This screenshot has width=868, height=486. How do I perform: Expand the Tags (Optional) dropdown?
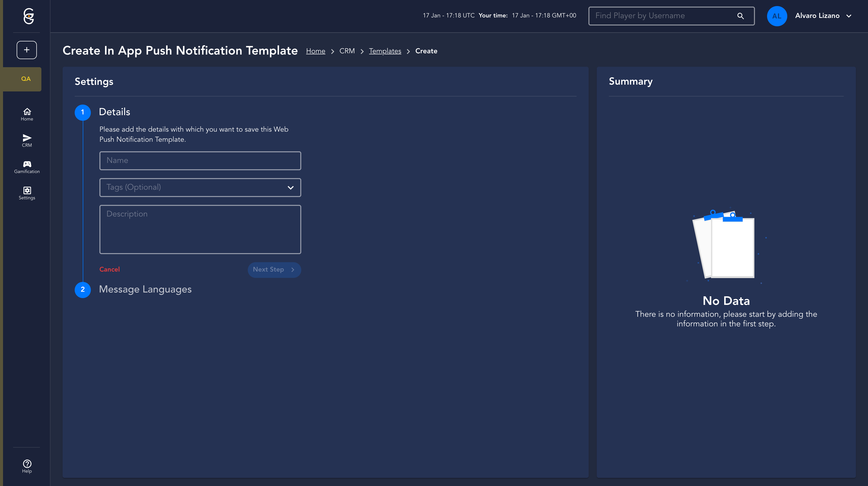pyautogui.click(x=290, y=187)
